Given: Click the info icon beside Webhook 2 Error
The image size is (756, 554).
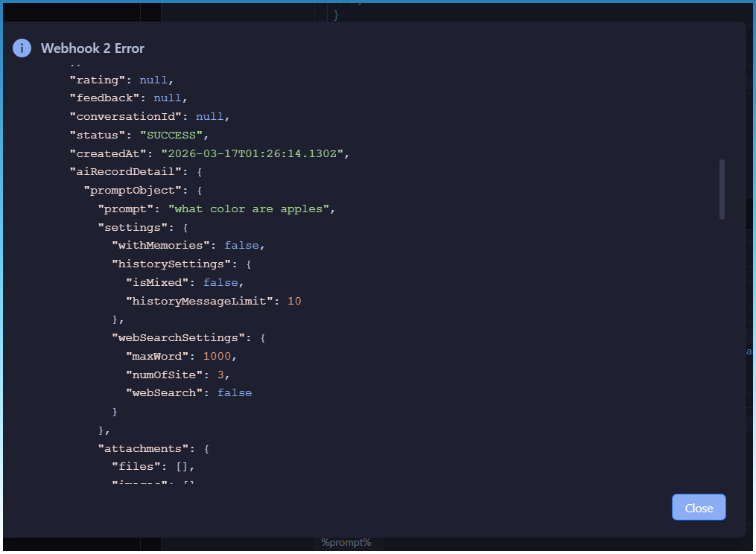Looking at the screenshot, I should click(22, 48).
